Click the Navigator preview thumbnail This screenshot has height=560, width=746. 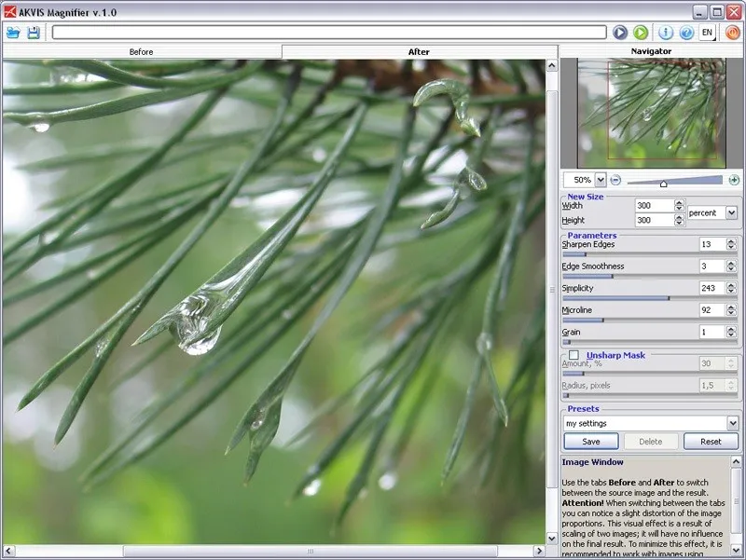[x=651, y=112]
